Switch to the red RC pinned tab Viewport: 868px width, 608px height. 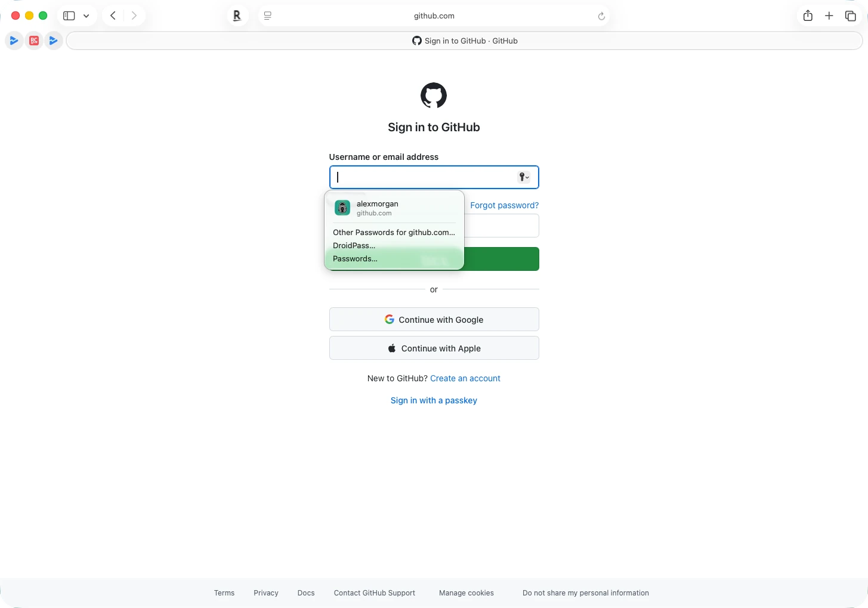34,41
